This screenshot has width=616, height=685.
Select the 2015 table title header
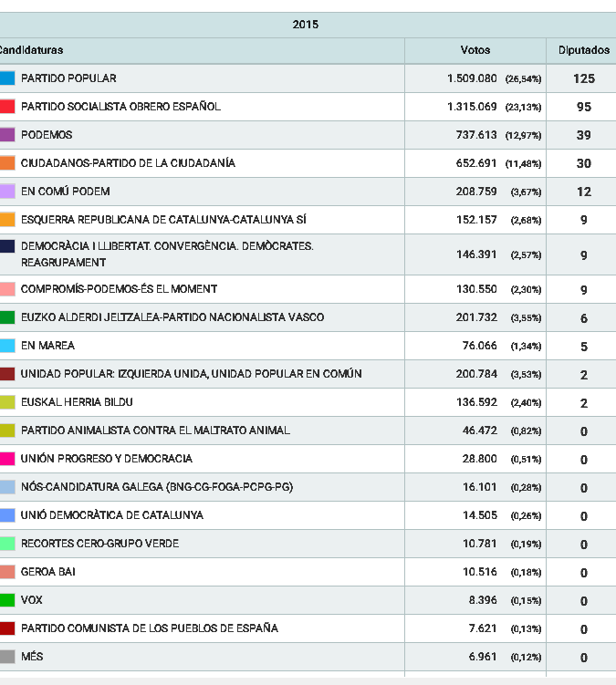306,25
